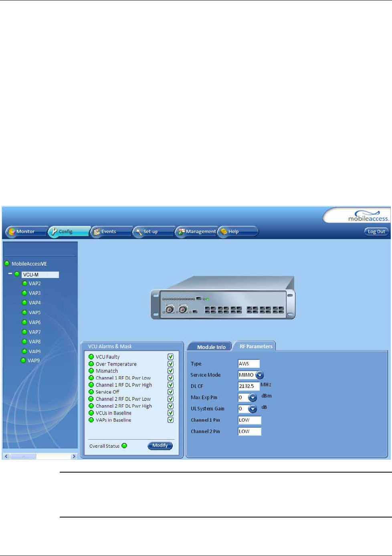Open the Events tab

[x=111, y=232]
